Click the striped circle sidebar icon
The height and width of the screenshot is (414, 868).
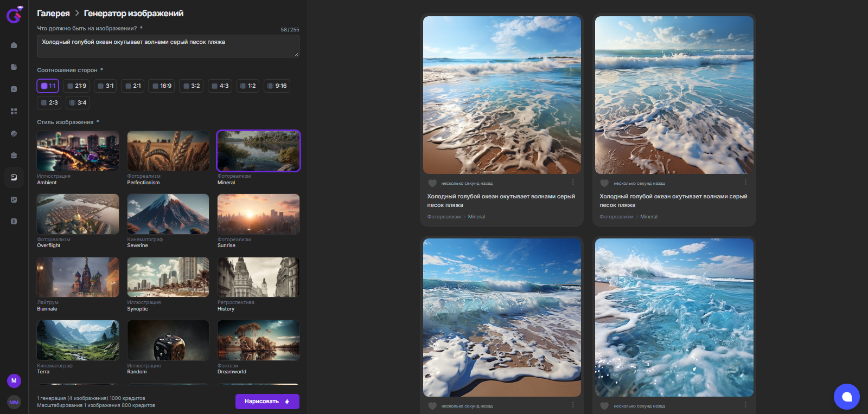[x=14, y=133]
